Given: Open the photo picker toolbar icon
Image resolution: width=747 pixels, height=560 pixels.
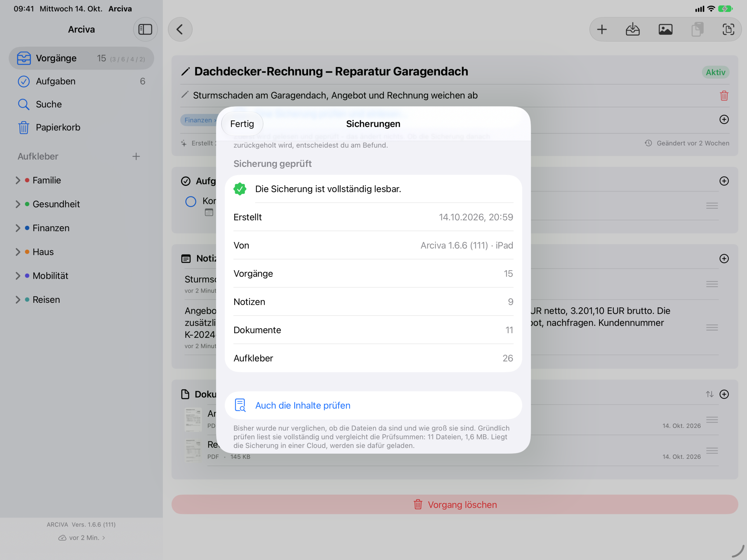Looking at the screenshot, I should click(x=665, y=29).
